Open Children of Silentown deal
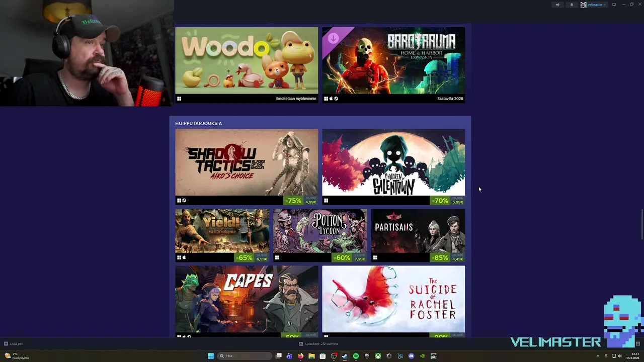This screenshot has width=644, height=362. coord(393,162)
